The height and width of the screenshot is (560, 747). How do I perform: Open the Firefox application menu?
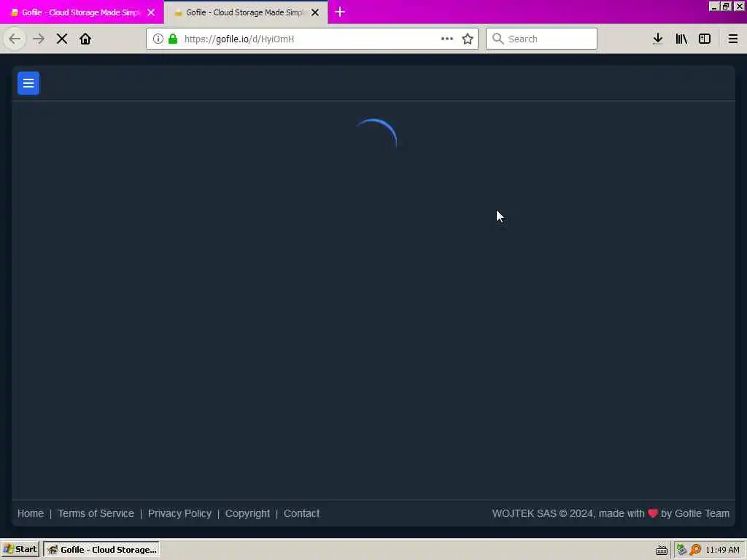coord(732,39)
